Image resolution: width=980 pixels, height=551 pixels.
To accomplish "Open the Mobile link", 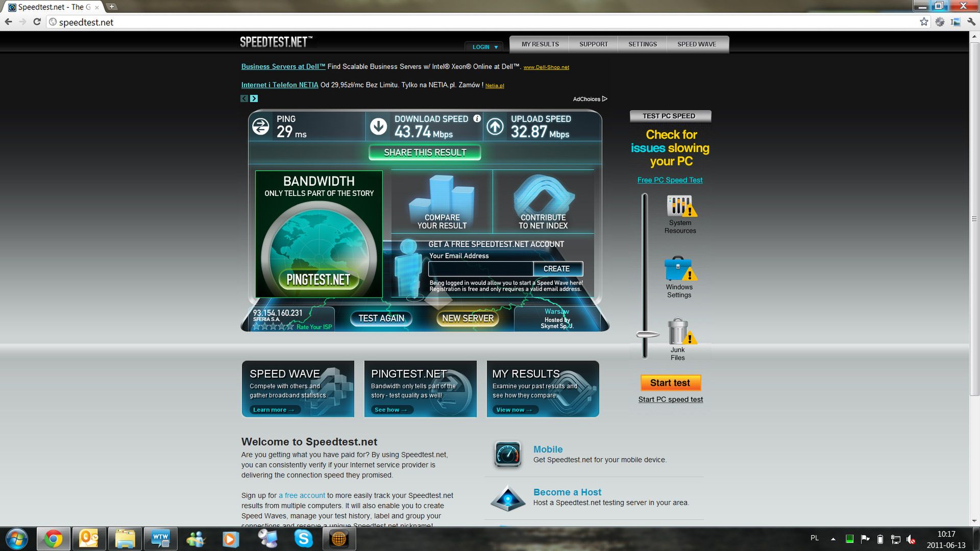I will (x=548, y=449).
